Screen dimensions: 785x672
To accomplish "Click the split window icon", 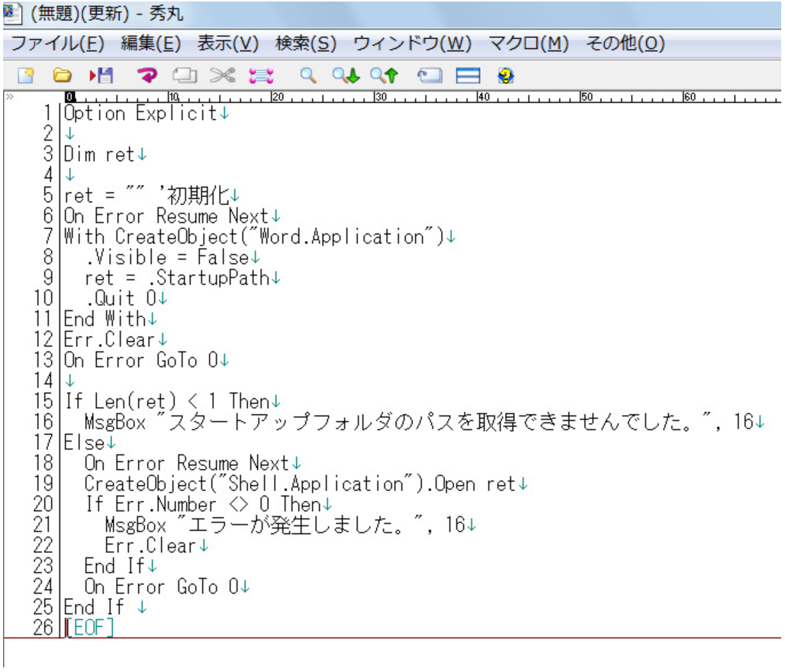I will click(468, 76).
